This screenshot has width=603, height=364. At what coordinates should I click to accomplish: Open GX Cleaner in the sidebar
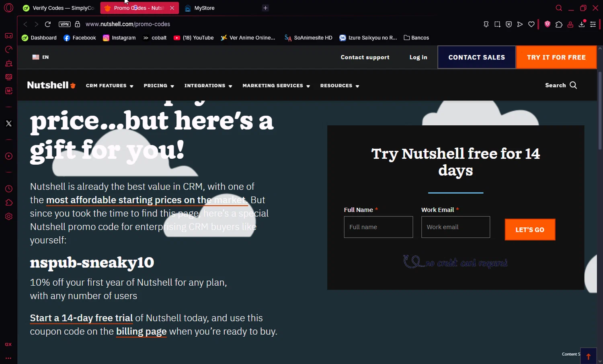(x=8, y=63)
